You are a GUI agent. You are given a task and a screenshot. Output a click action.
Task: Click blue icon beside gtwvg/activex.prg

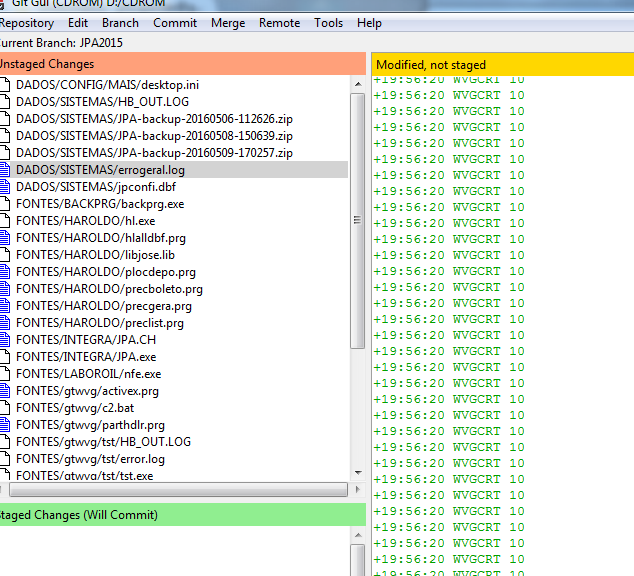(4, 391)
